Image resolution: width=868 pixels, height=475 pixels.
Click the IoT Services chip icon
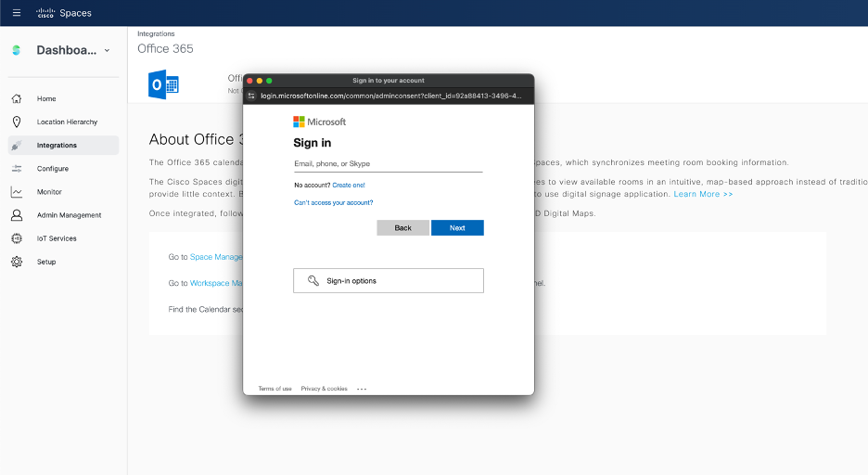[17, 238]
